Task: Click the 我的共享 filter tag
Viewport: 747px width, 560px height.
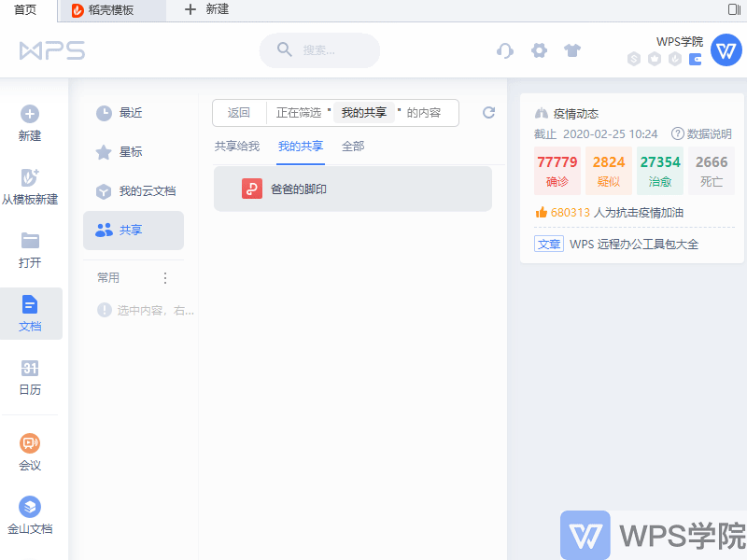Action: coord(364,113)
